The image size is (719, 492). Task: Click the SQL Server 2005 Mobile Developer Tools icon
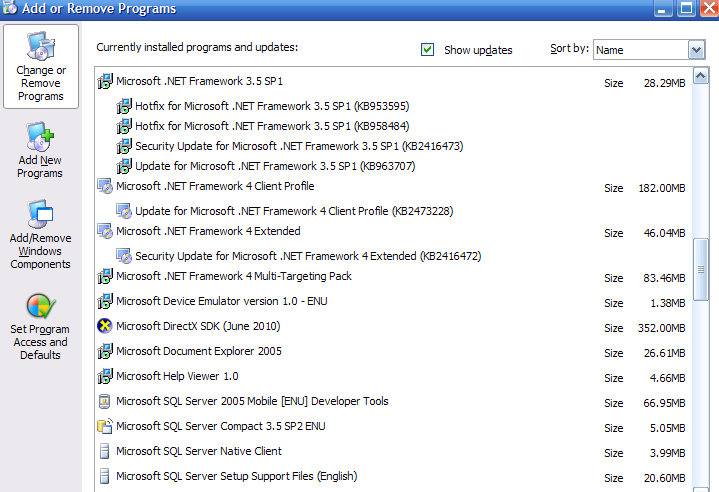click(x=105, y=401)
